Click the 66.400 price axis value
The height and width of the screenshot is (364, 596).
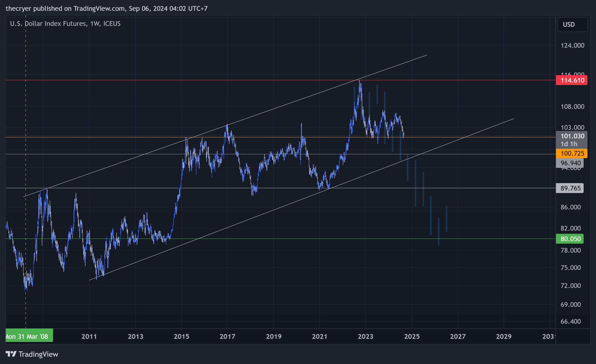(x=571, y=321)
